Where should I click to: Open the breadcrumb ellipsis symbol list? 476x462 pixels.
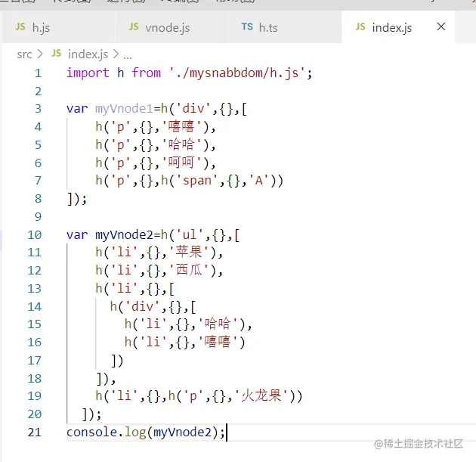(x=128, y=56)
